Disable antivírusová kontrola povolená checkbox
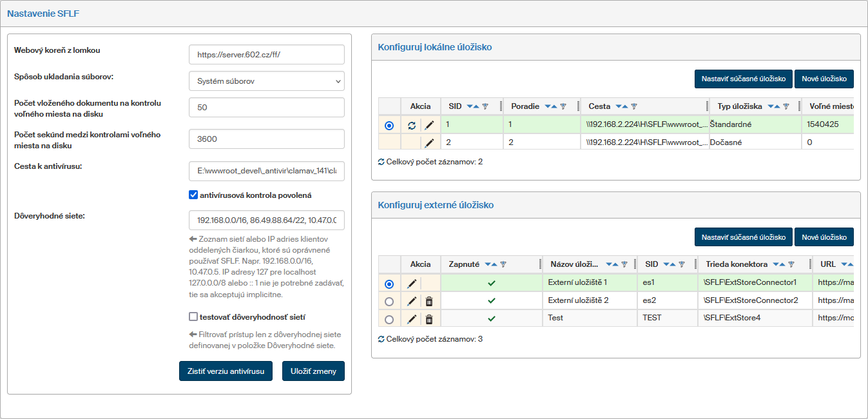Image resolution: width=868 pixels, height=419 pixels. point(193,195)
